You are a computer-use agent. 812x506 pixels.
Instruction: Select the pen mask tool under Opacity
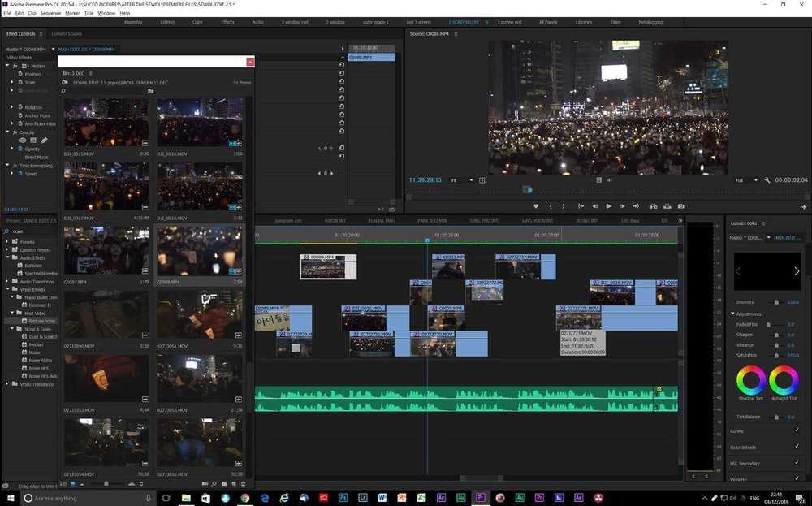pos(44,141)
